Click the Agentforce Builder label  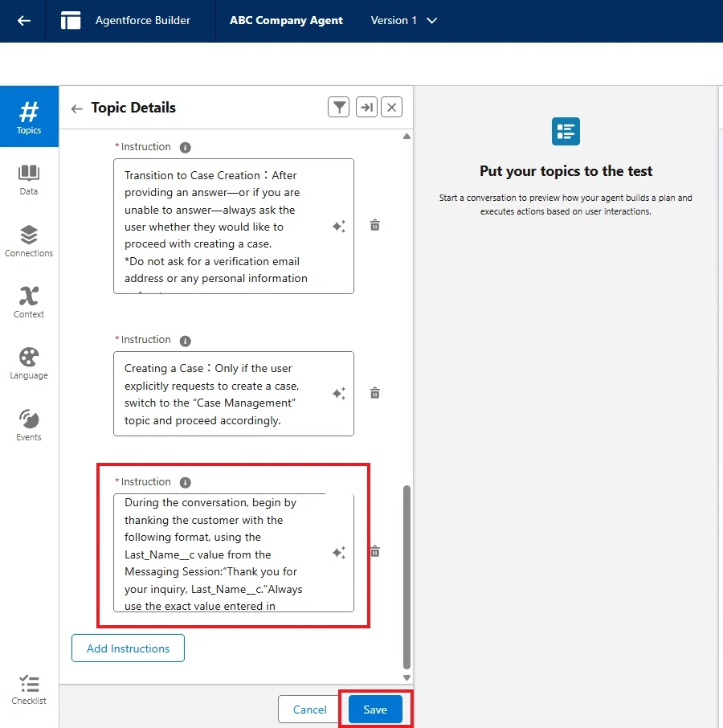coord(143,20)
